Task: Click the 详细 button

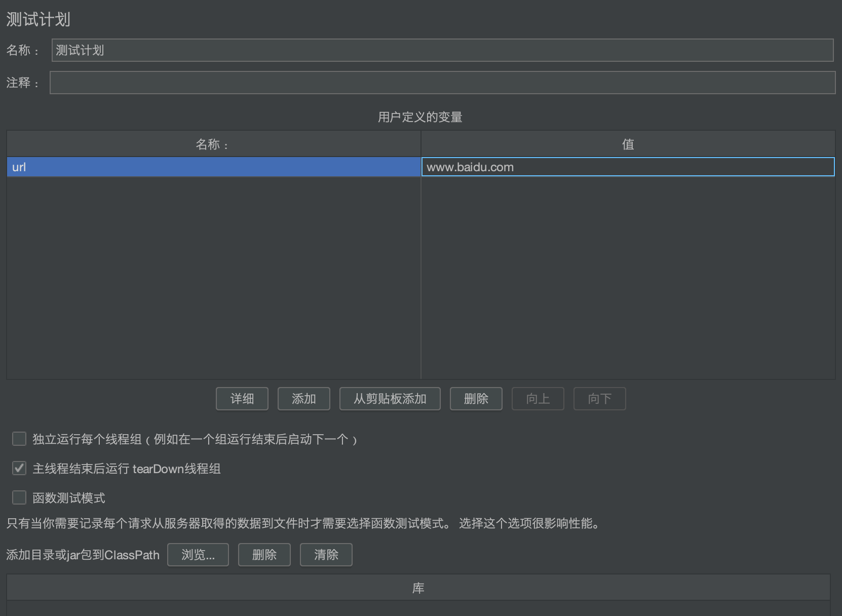Action: pyautogui.click(x=242, y=399)
